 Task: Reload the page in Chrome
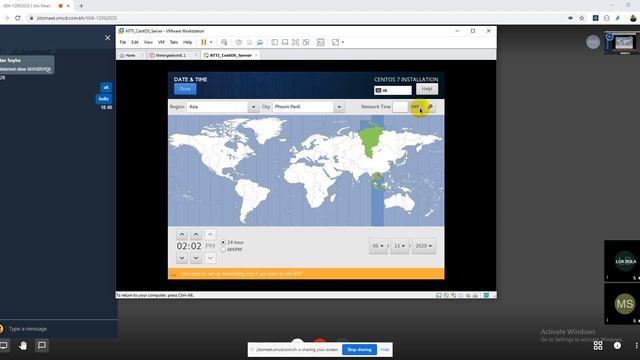pos(18,18)
